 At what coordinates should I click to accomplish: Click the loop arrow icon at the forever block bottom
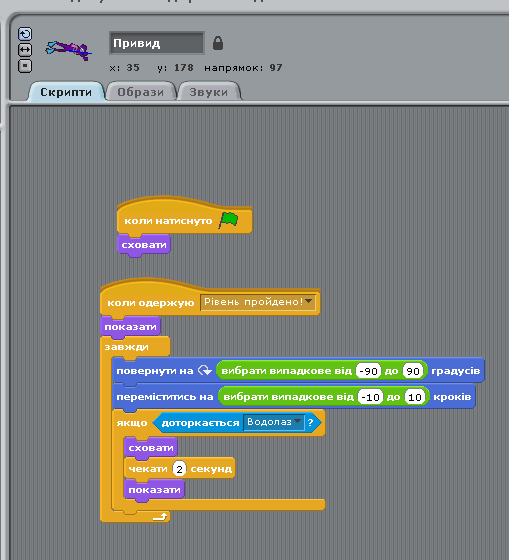click(x=160, y=516)
